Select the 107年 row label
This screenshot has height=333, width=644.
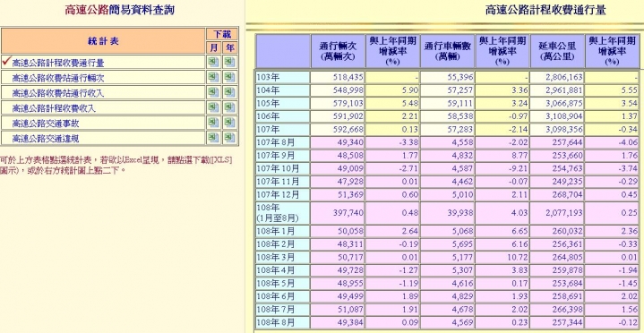[282, 130]
